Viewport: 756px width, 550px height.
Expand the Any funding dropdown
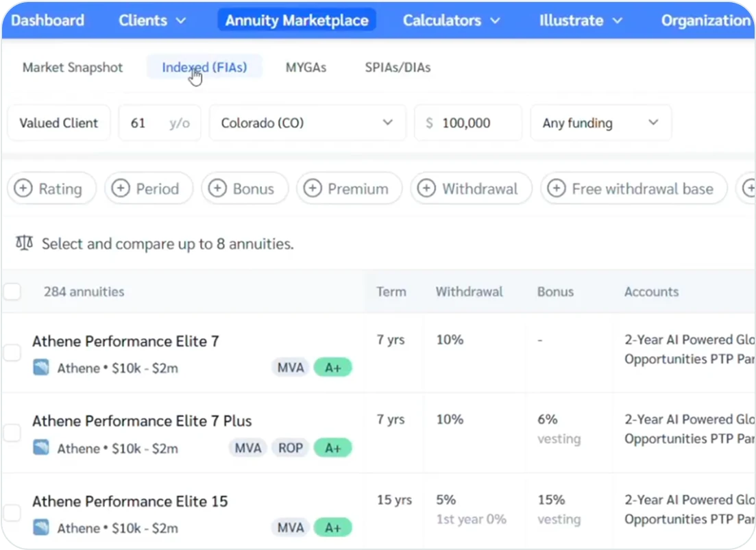600,123
